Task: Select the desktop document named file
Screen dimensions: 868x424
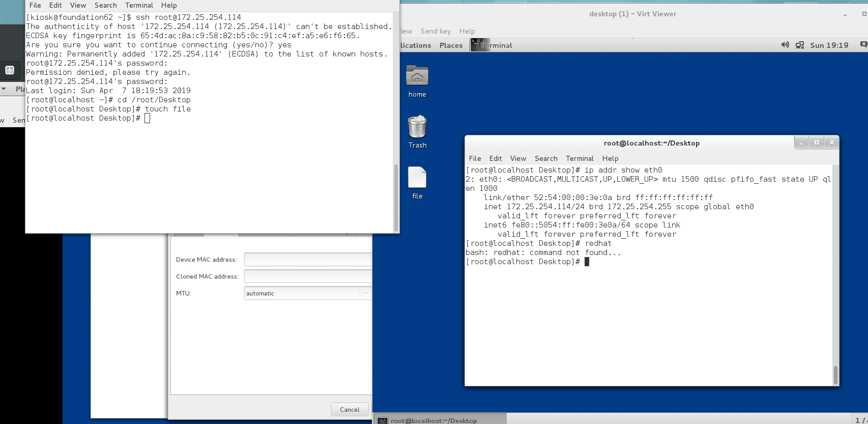Action: (x=417, y=177)
